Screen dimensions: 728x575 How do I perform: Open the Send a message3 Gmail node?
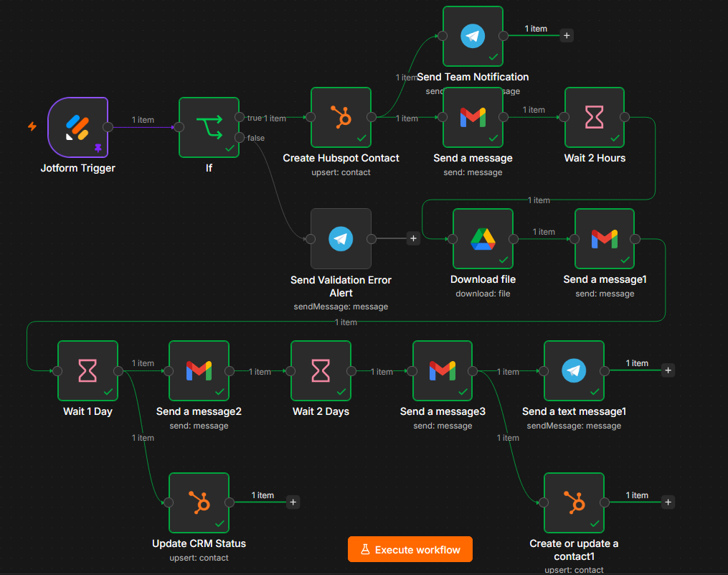coord(443,370)
